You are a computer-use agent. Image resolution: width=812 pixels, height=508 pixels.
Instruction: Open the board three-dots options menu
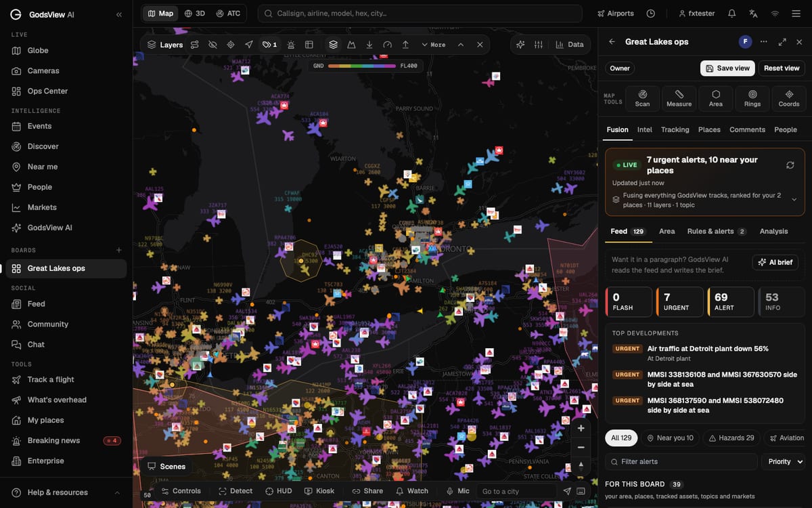coord(763,41)
